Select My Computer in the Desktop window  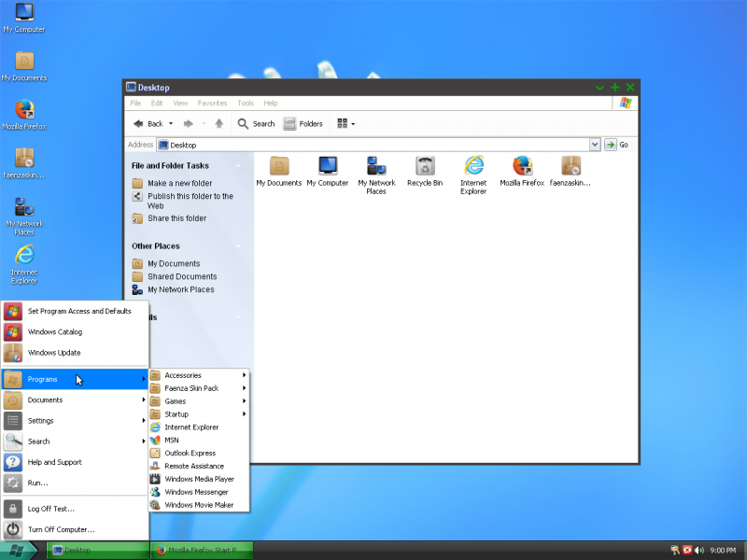[328, 172]
